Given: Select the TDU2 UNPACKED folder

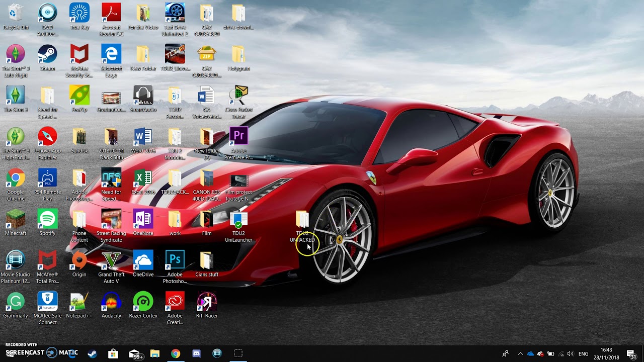Looking at the screenshot, I should tap(302, 227).
